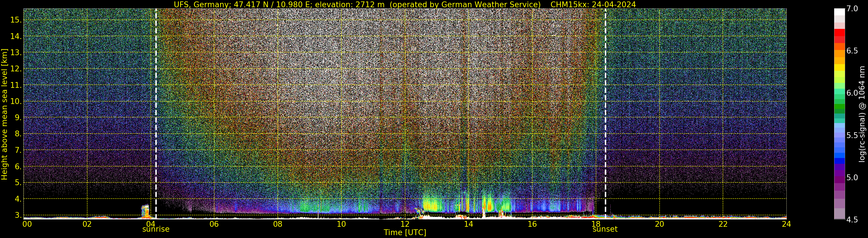Viewport: 868px width, 238px height.
Task: Click the '12' hour tick on the time axis
Action: tap(405, 224)
